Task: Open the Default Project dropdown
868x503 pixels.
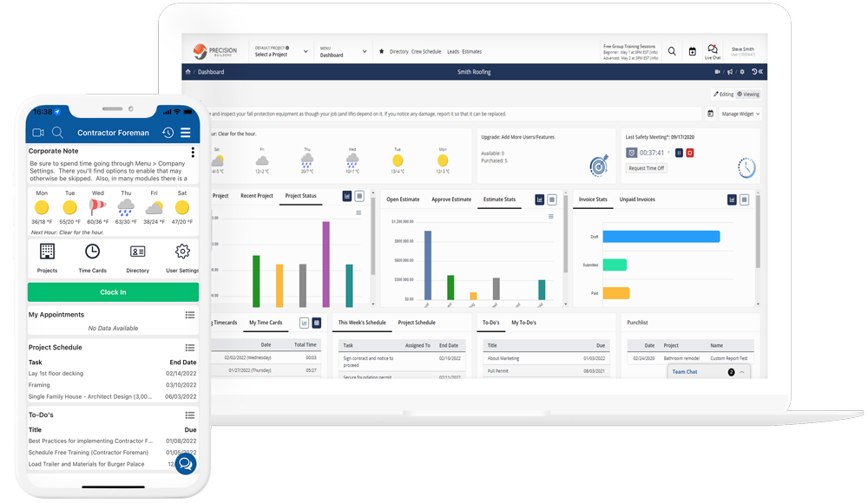Action: [281, 52]
